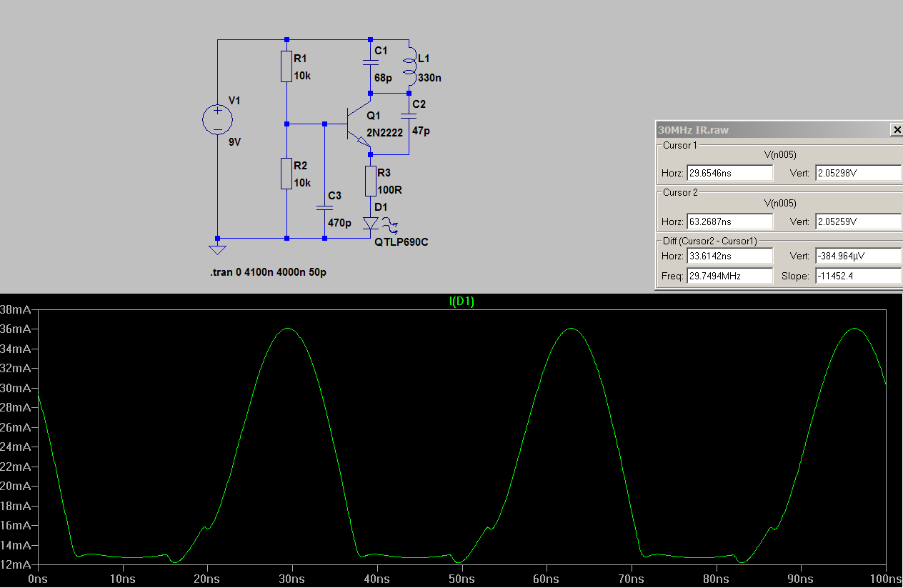Click the Cursor 2 V(n005) label
903x588 pixels.
click(780, 203)
